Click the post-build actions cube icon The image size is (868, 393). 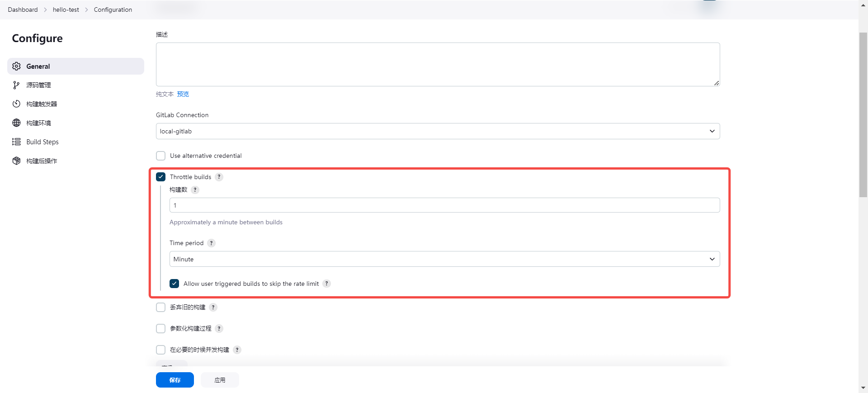(x=17, y=161)
